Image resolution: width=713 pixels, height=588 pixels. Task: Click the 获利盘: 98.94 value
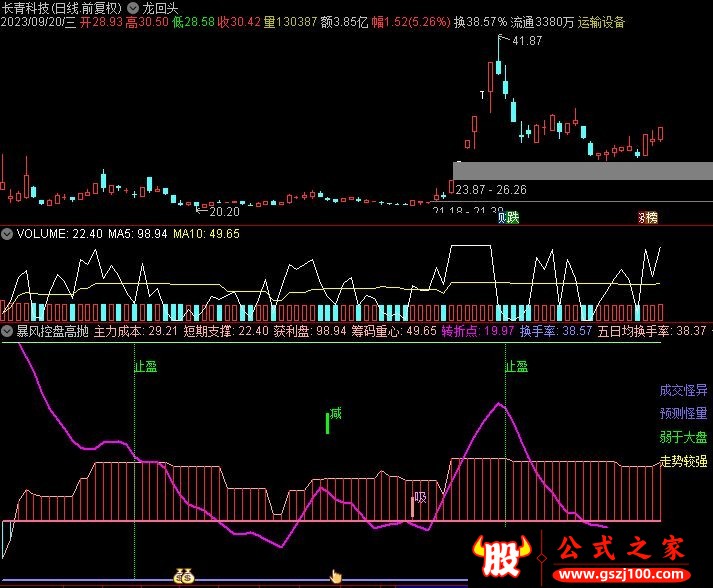310,331
